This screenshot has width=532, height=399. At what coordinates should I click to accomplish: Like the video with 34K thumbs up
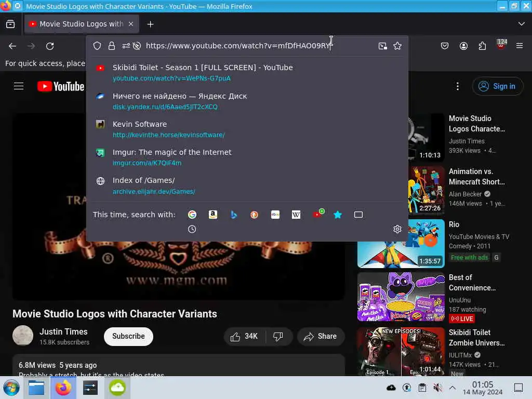click(244, 336)
